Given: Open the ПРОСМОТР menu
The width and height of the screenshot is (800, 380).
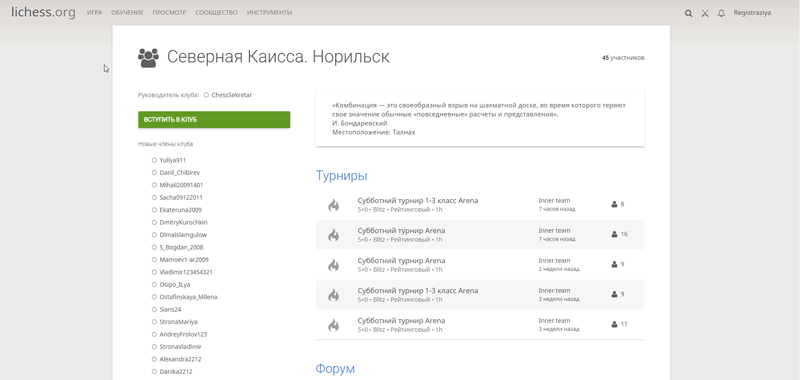Looking at the screenshot, I should [169, 13].
